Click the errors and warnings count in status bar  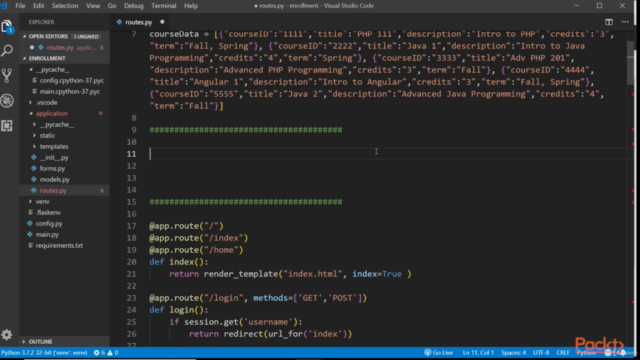click(106, 353)
